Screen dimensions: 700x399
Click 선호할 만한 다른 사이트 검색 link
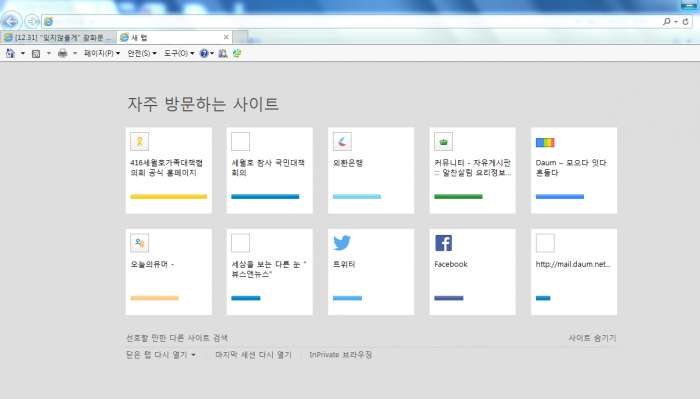pyautogui.click(x=177, y=338)
